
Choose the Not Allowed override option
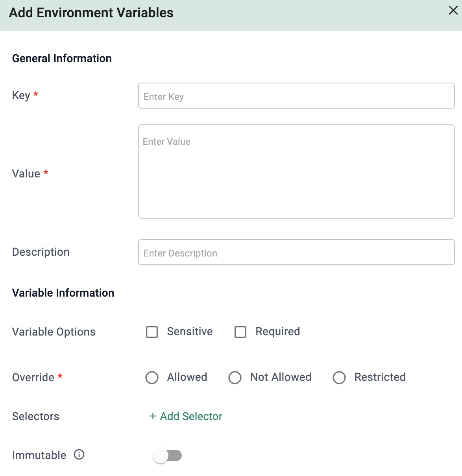(x=235, y=378)
